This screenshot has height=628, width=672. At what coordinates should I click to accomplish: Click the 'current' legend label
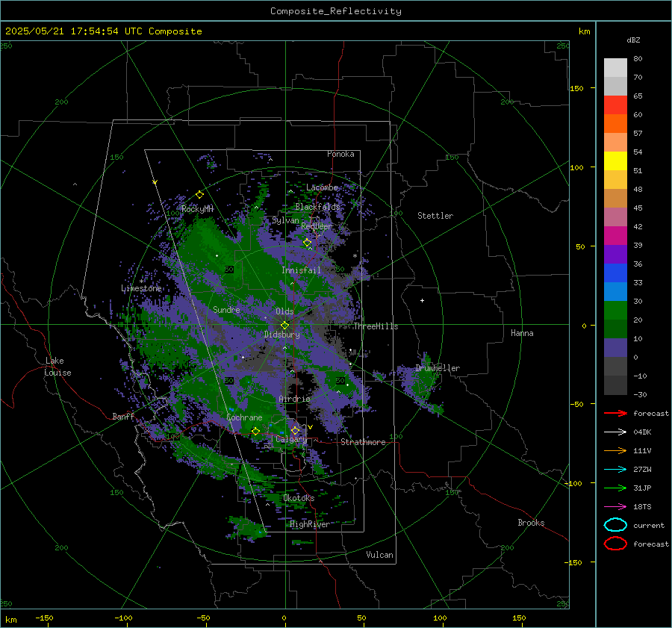point(648,525)
